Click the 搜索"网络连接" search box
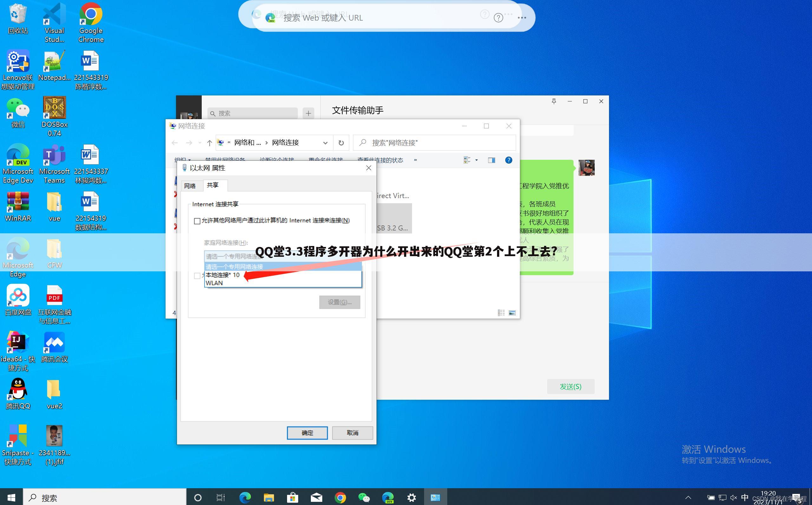Viewport: 812px width, 505px height. [434, 143]
